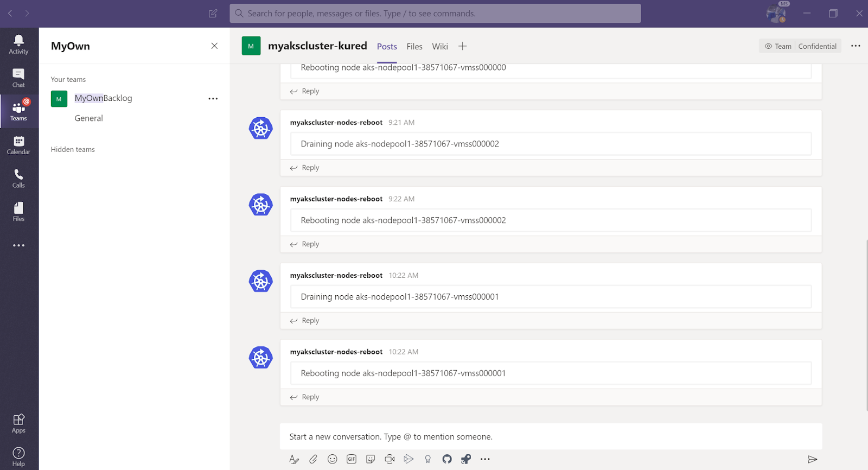Click in the new conversation box
The height and width of the screenshot is (470, 868).
pyautogui.click(x=551, y=436)
